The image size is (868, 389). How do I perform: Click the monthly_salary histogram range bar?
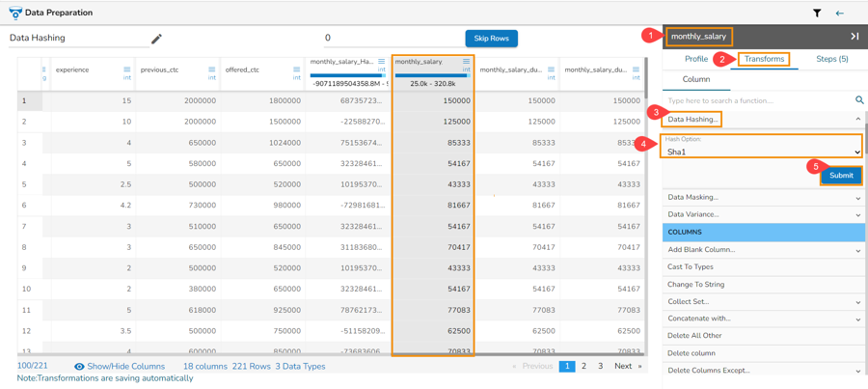click(x=432, y=76)
